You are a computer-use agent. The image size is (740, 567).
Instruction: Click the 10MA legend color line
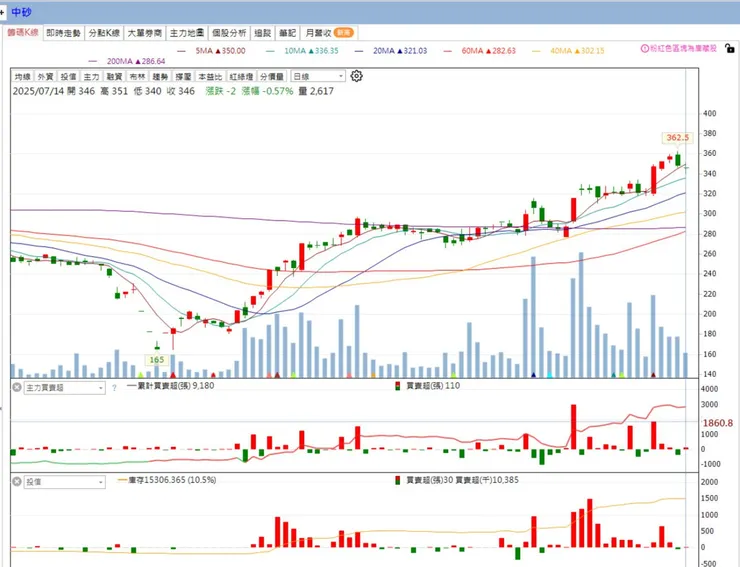click(270, 51)
